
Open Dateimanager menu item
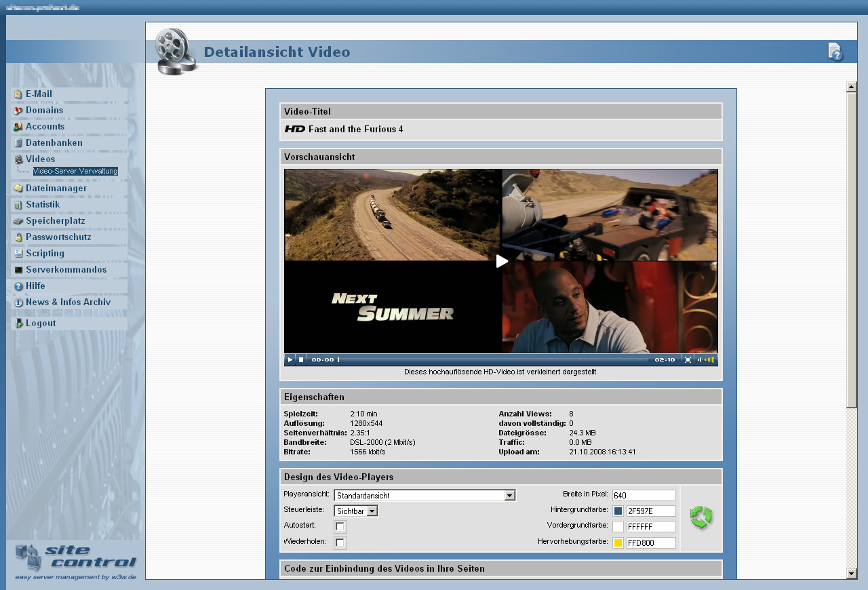pyautogui.click(x=56, y=189)
